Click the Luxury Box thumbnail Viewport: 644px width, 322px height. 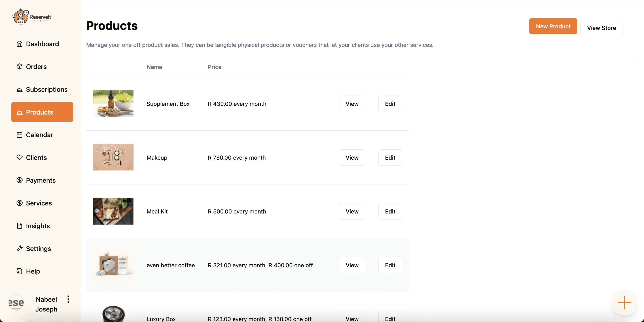click(113, 314)
